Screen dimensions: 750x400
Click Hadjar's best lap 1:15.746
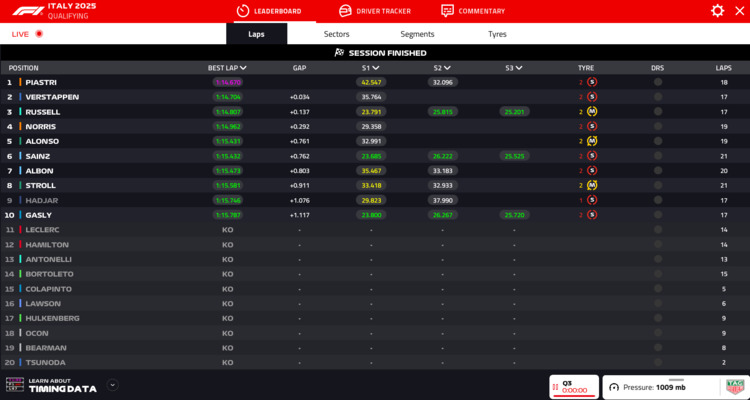(228, 200)
